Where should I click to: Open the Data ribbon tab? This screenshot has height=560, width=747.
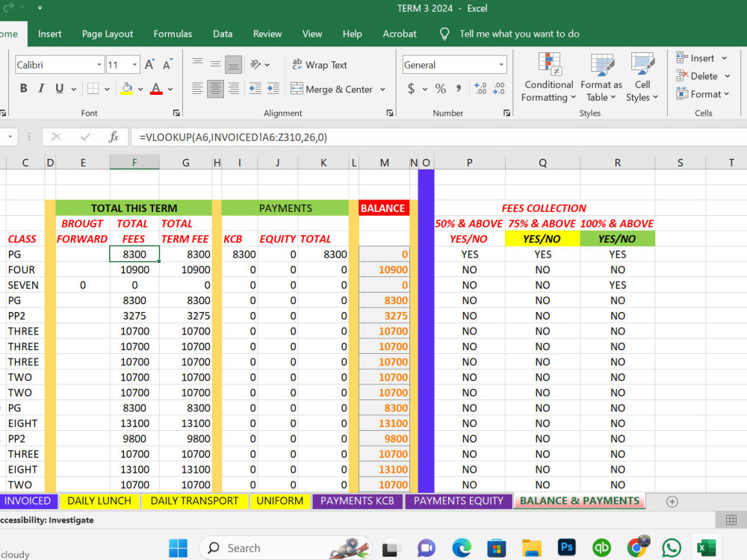223,34
